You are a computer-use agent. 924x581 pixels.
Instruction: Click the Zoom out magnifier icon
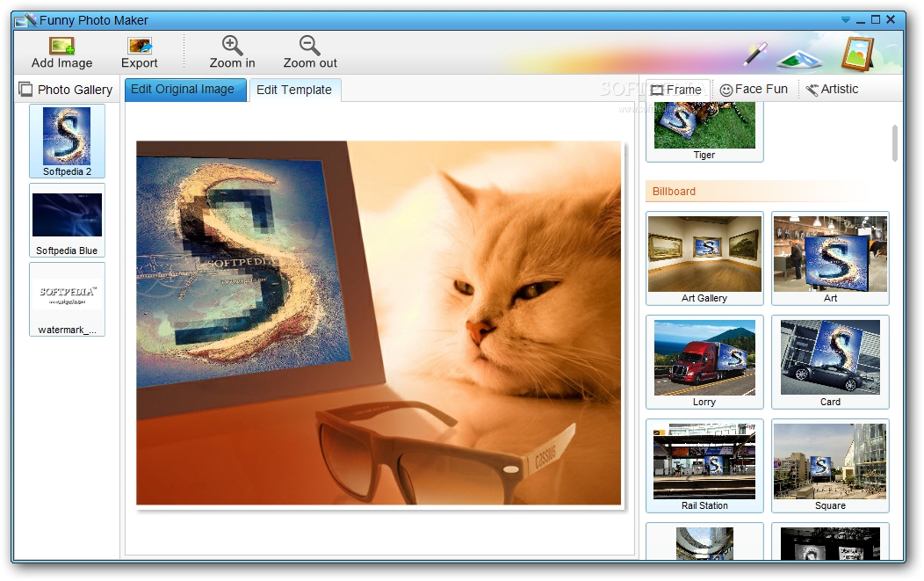(310, 45)
